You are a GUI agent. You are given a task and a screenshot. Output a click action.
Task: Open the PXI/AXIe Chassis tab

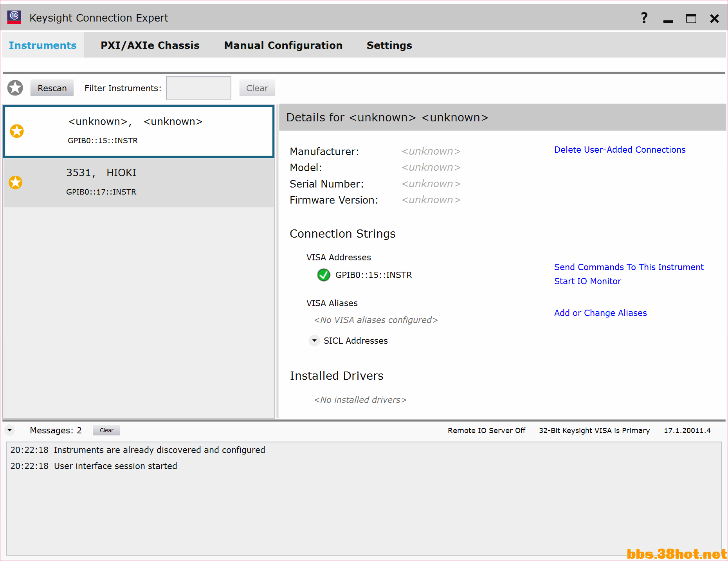coord(150,45)
